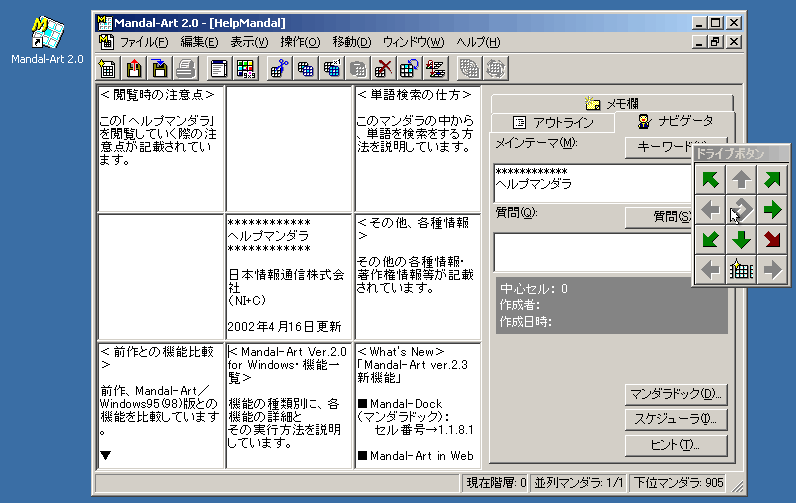Select the What's New cell
The image size is (796, 503).
[417, 406]
